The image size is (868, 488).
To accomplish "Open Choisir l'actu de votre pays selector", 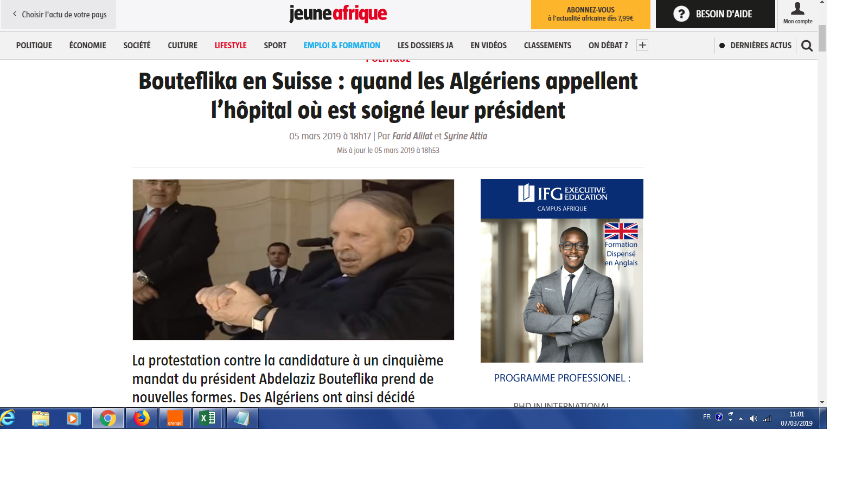I will click(x=59, y=15).
